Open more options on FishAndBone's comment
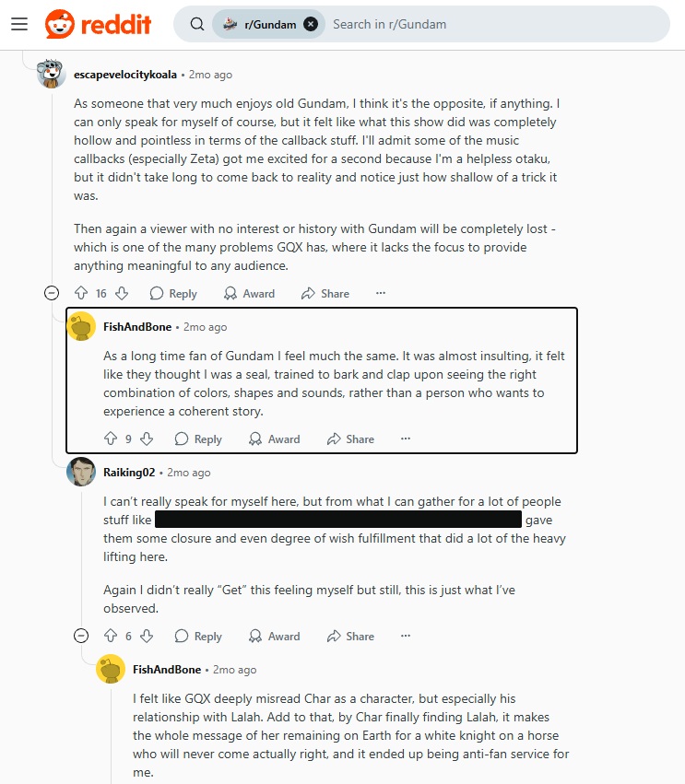This screenshot has height=784, width=685. tap(405, 439)
